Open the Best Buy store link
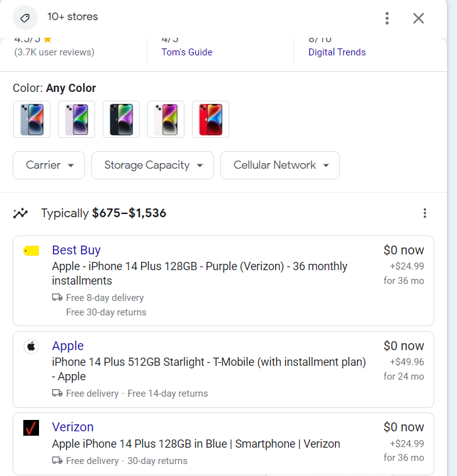The height and width of the screenshot is (476, 457). 76,250
